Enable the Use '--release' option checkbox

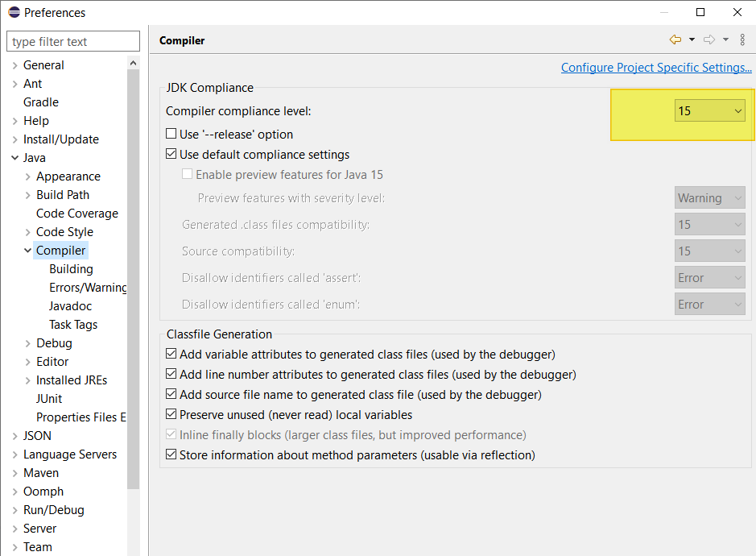click(171, 134)
